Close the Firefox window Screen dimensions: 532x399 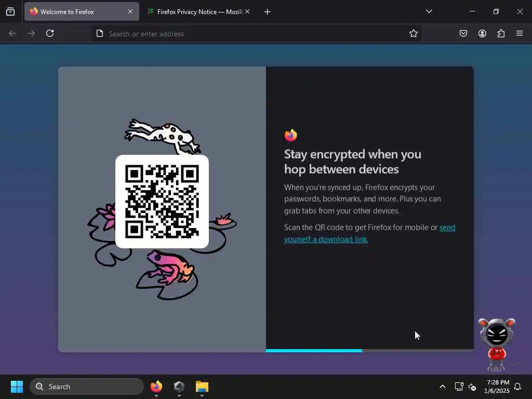[520, 11]
